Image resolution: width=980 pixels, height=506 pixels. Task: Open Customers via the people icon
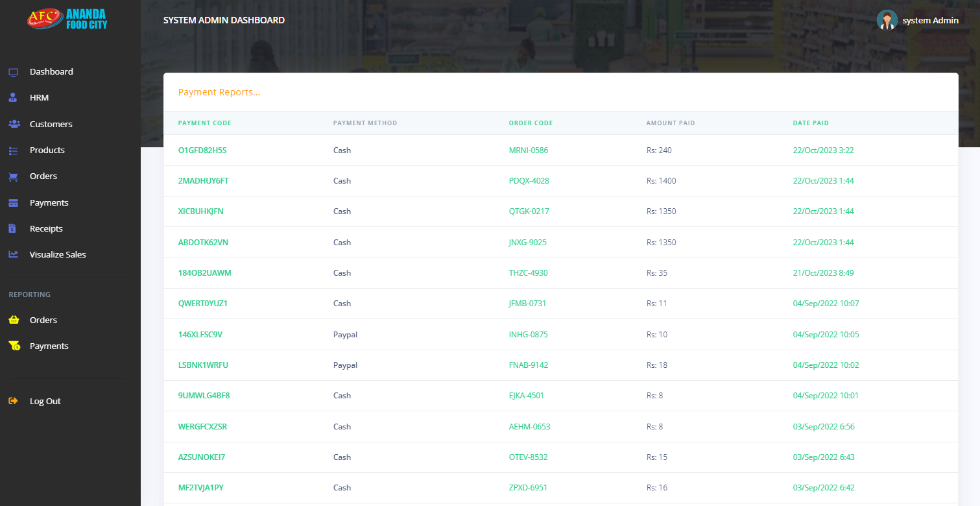point(13,124)
